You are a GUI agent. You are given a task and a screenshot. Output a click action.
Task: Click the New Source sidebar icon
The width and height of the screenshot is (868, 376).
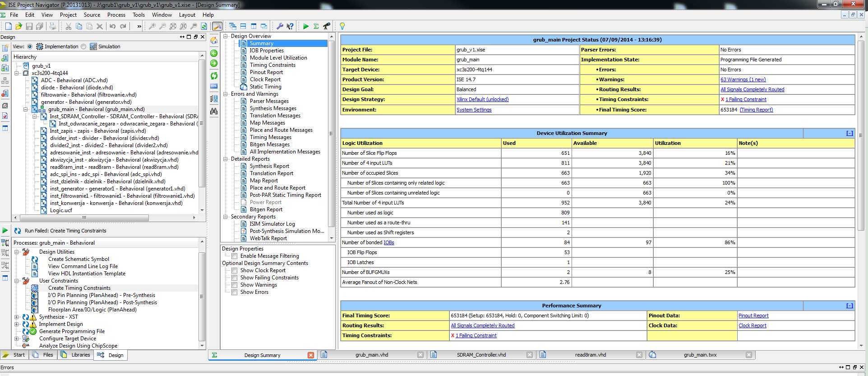5,48
